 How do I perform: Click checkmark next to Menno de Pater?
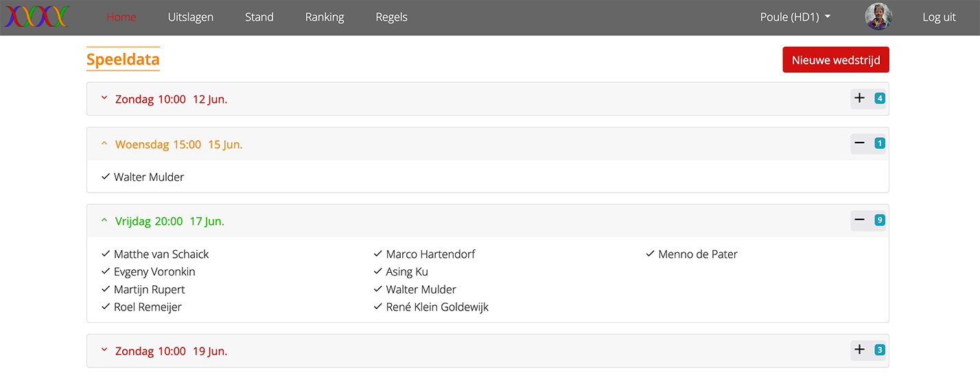click(x=650, y=254)
